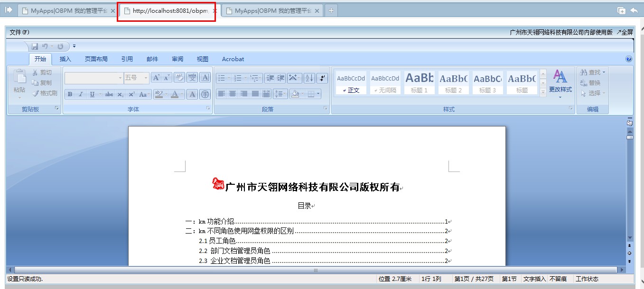644x289 pixels.
Task: Click the Increase Indent icon
Action: (x=280, y=78)
